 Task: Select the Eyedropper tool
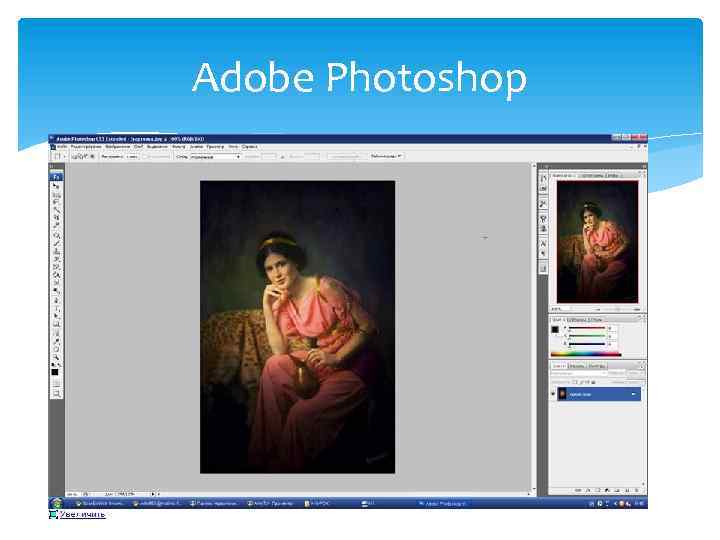click(x=56, y=341)
